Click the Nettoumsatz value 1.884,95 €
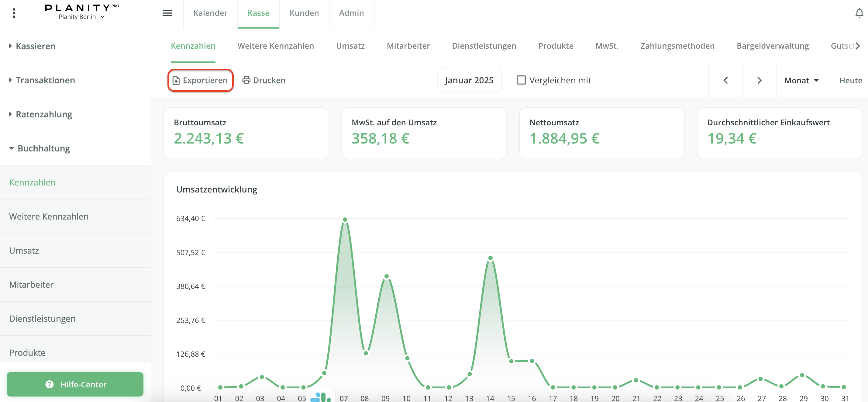 (x=564, y=138)
